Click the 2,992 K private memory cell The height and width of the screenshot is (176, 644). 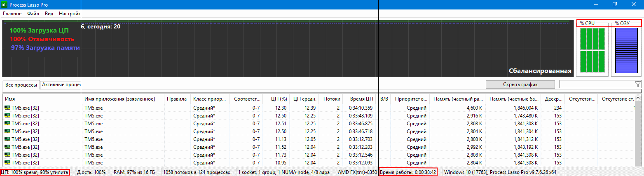click(457, 147)
